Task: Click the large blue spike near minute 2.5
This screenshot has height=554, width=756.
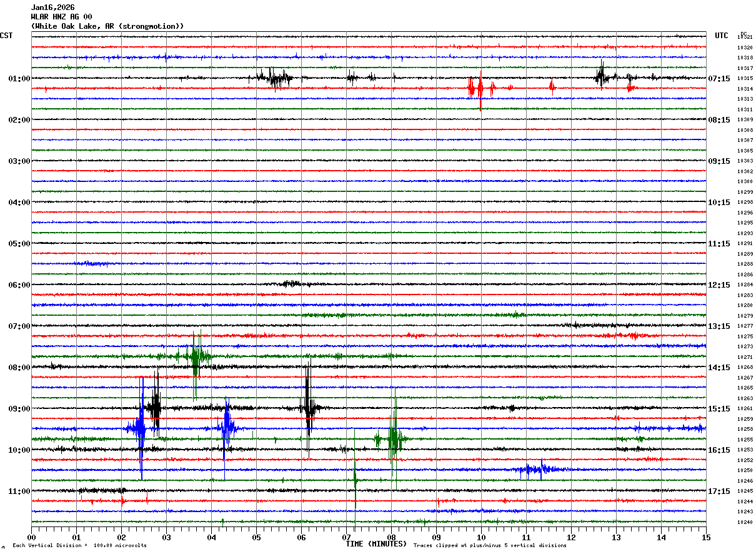Action: click(142, 428)
